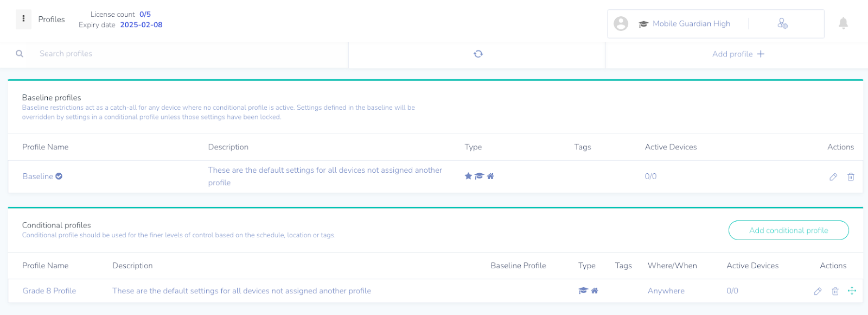The width and height of the screenshot is (868, 315).
Task: Click the move handle for Grade 8 Profile
Action: point(852,291)
